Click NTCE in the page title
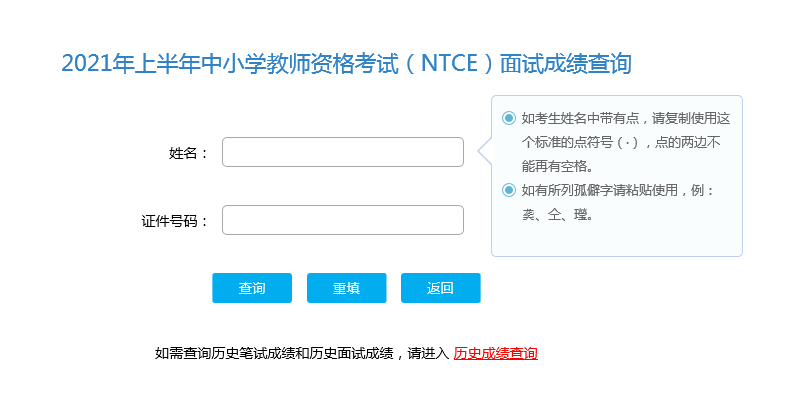792x414 pixels. 450,64
